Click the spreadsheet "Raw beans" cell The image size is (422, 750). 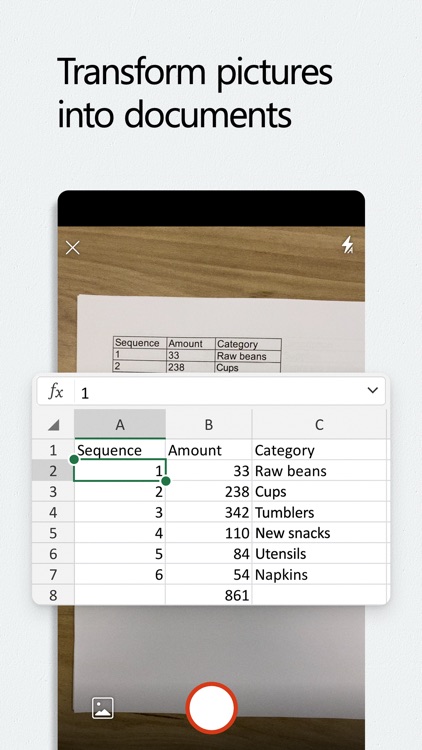tap(319, 471)
